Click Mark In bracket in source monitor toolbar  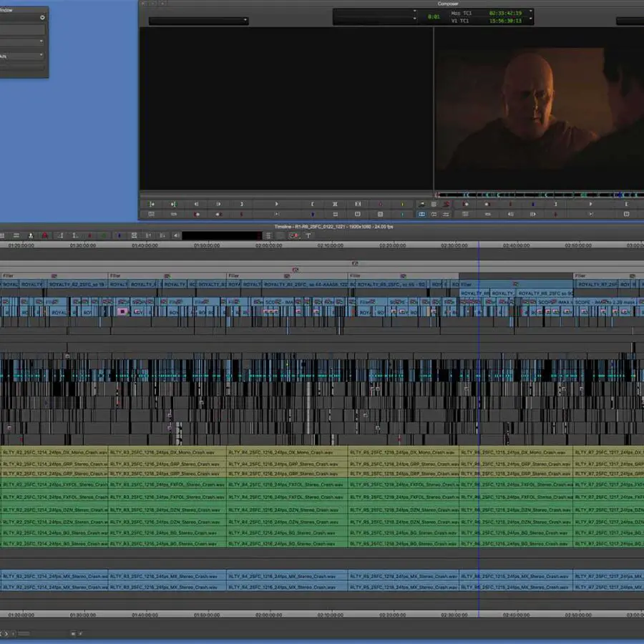click(x=311, y=204)
